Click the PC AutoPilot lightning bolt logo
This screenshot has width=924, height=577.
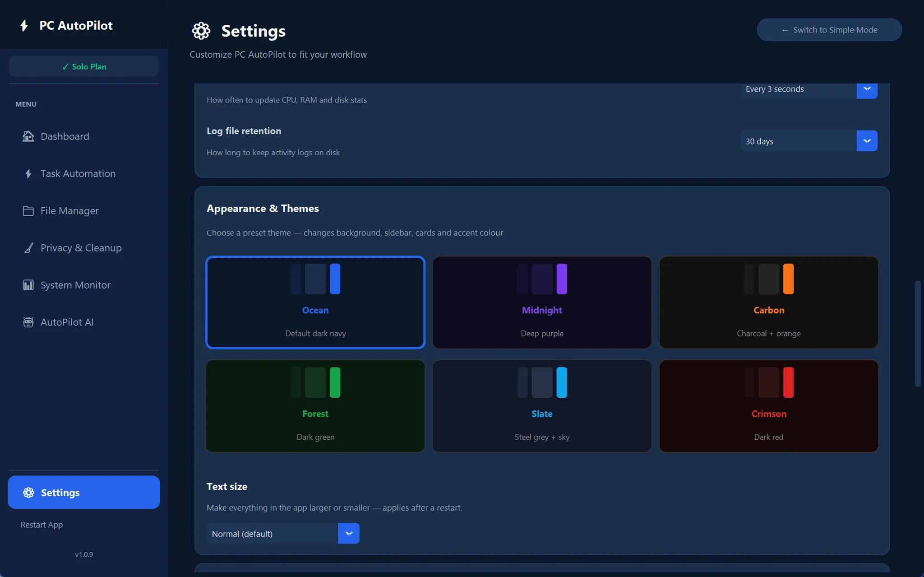[x=24, y=25]
